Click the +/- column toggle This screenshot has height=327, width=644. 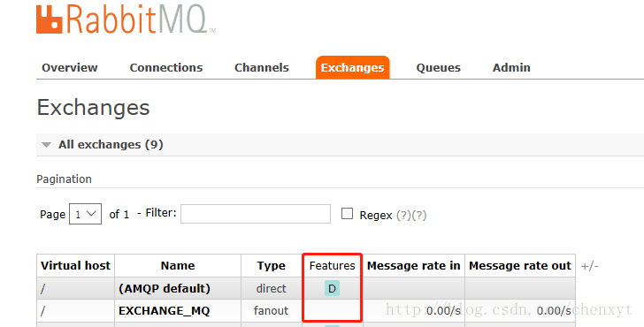pyautogui.click(x=590, y=266)
